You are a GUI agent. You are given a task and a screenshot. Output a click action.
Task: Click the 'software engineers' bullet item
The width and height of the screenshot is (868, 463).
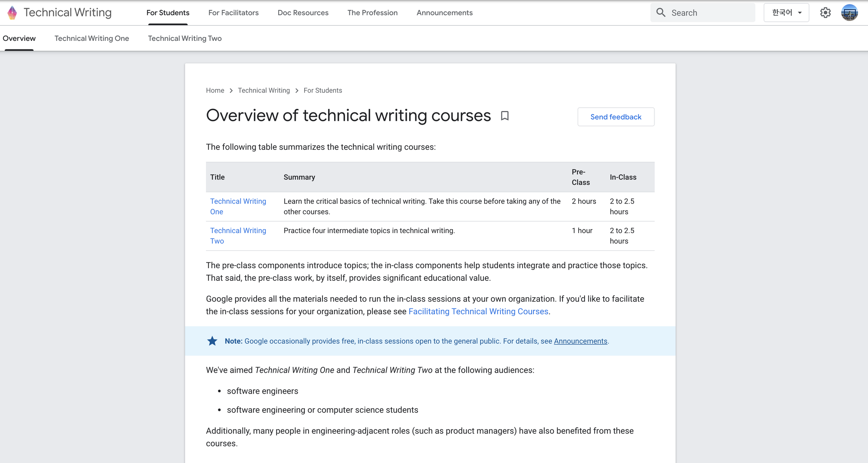[263, 391]
